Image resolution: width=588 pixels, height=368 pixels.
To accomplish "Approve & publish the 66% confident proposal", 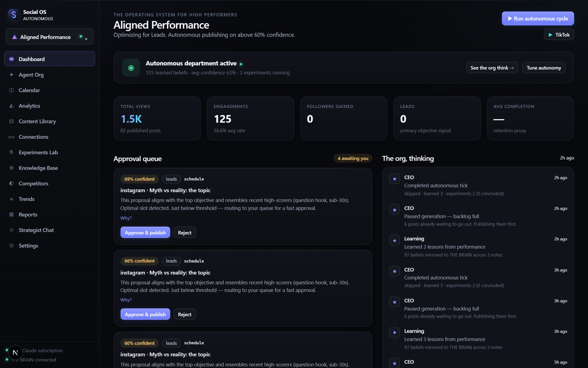I will pos(145,314).
